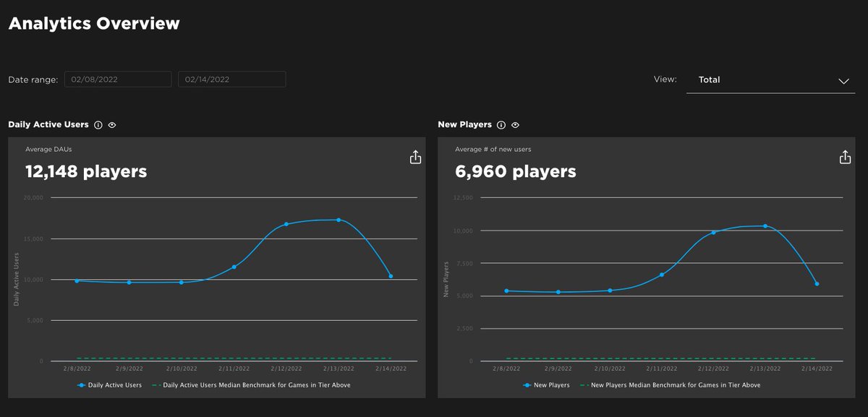Select the peak 2/13/2022 DAU data point
This screenshot has height=417, width=868.
[339, 218]
